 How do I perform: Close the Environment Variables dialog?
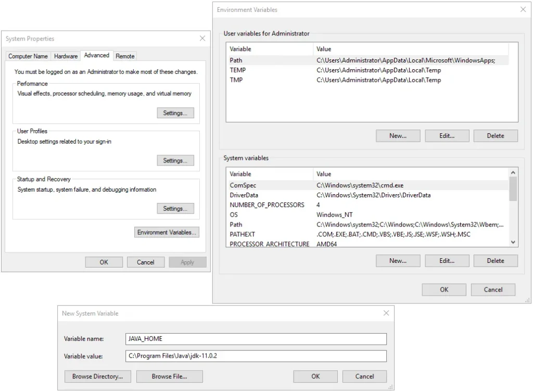click(523, 9)
